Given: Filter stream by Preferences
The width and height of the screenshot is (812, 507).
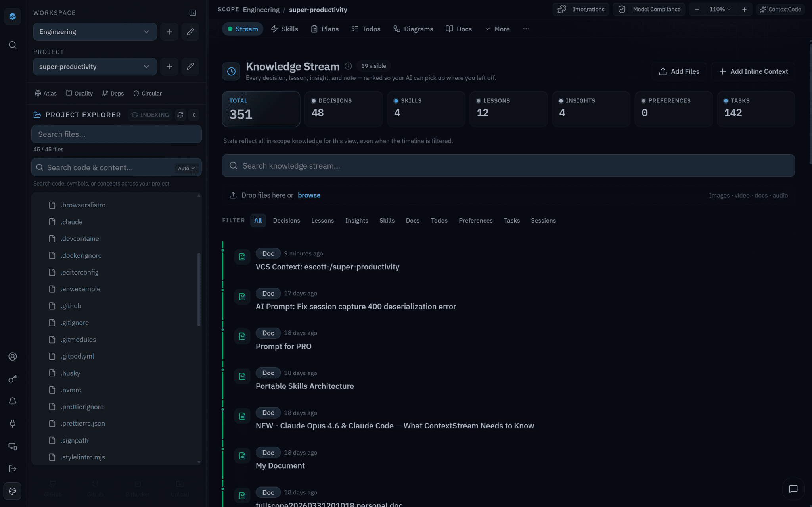Looking at the screenshot, I should (476, 221).
